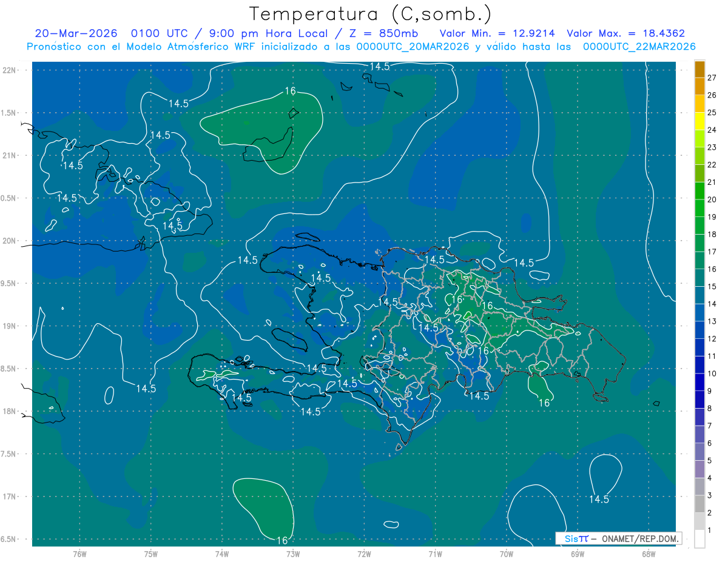Select the 27 degree orange-brown legend swatch

tap(699, 70)
